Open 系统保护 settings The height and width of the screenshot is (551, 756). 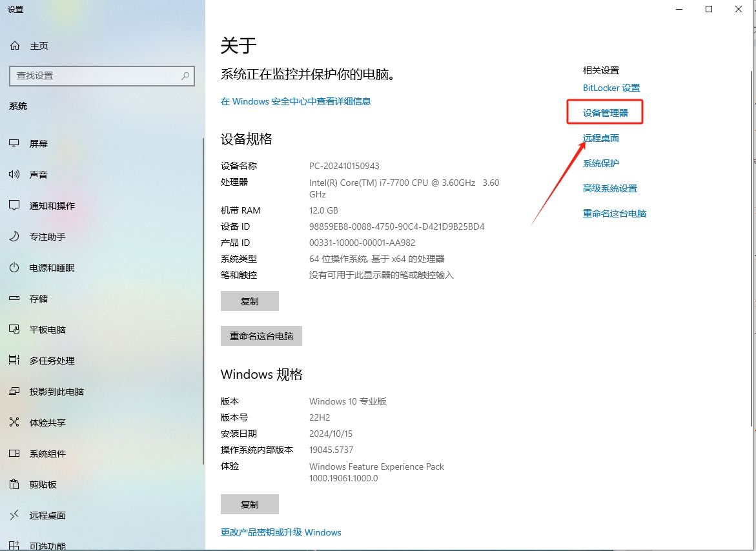[600, 163]
